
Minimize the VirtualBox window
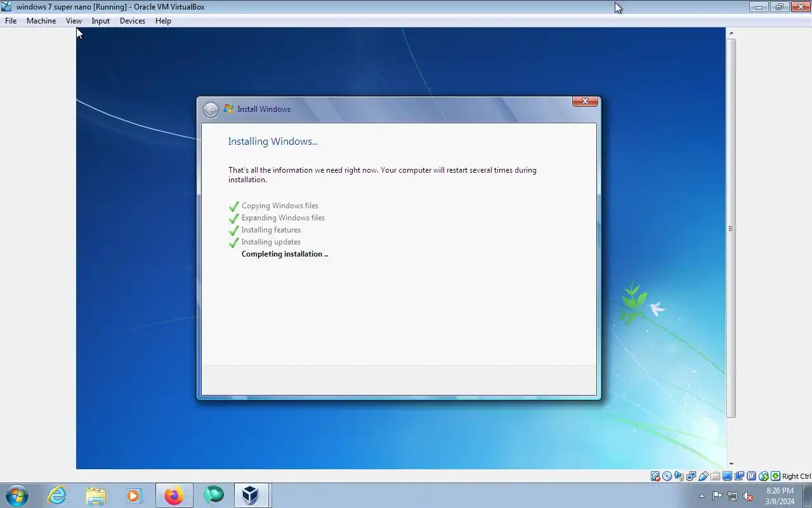click(x=759, y=7)
